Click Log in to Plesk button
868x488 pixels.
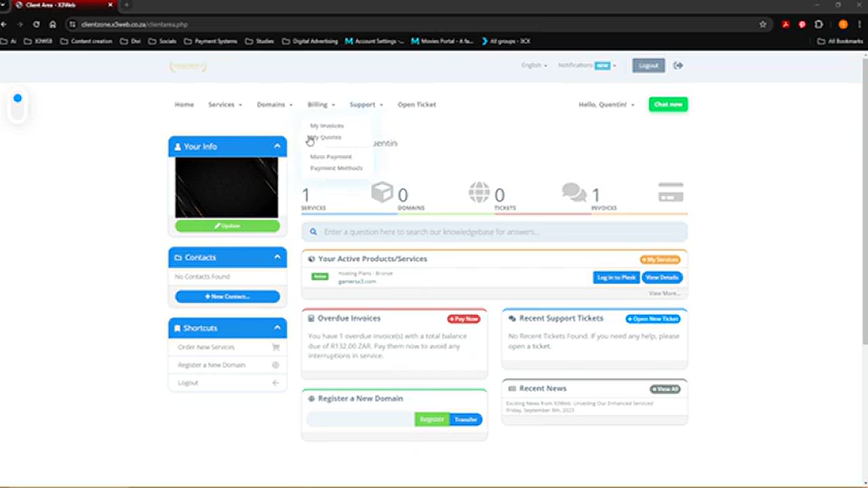pos(616,277)
